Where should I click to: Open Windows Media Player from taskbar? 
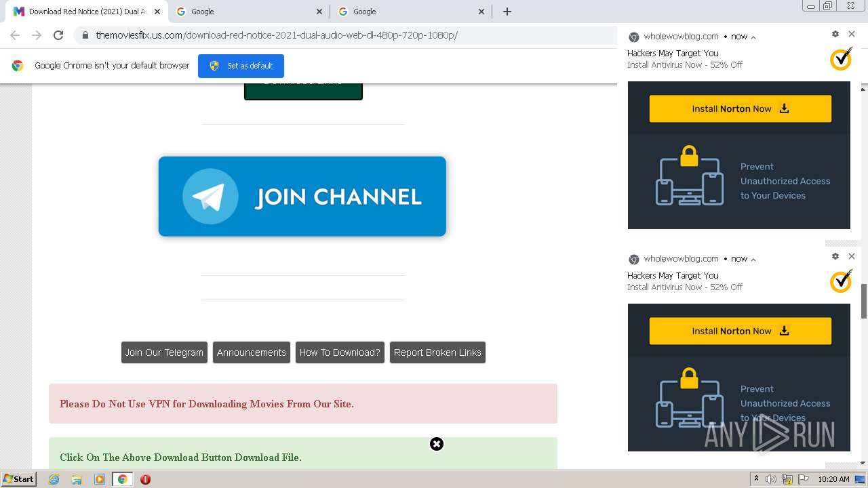click(x=100, y=479)
